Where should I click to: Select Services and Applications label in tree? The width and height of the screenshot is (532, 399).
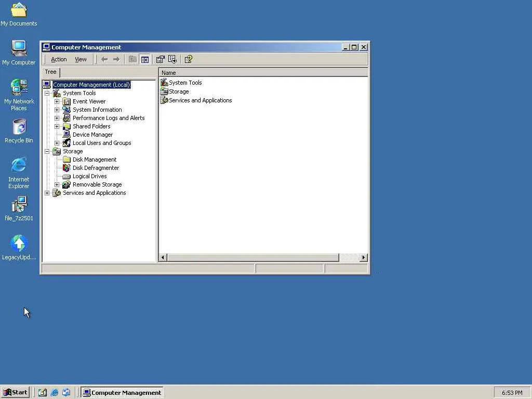[x=95, y=193]
